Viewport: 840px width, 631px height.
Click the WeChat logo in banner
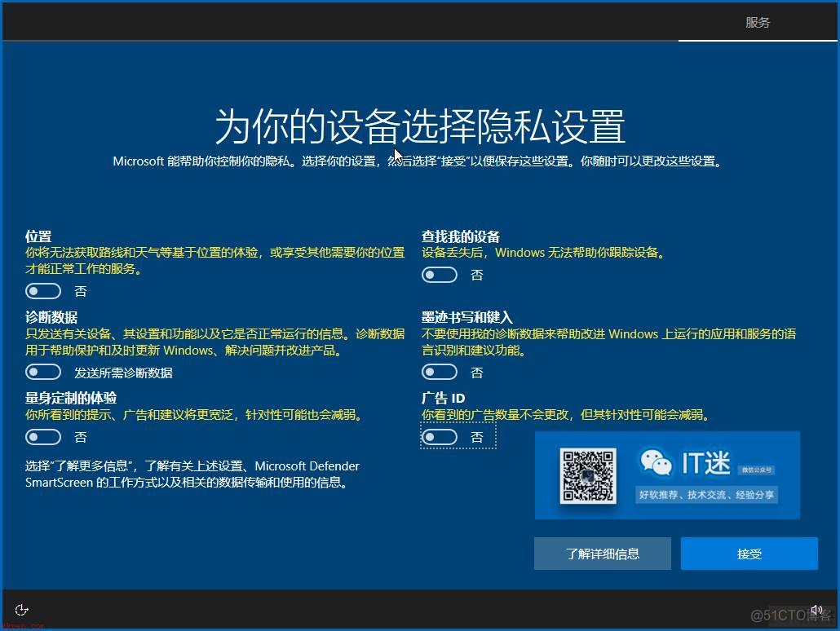pos(656,461)
